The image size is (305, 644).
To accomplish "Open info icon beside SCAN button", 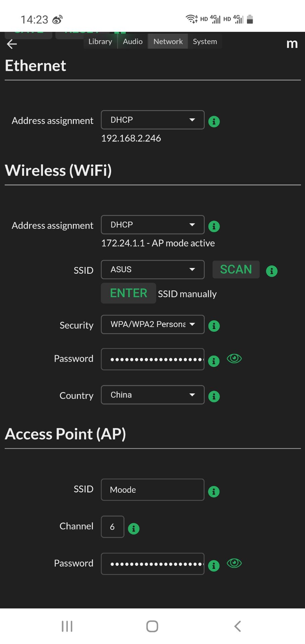I will tap(272, 271).
